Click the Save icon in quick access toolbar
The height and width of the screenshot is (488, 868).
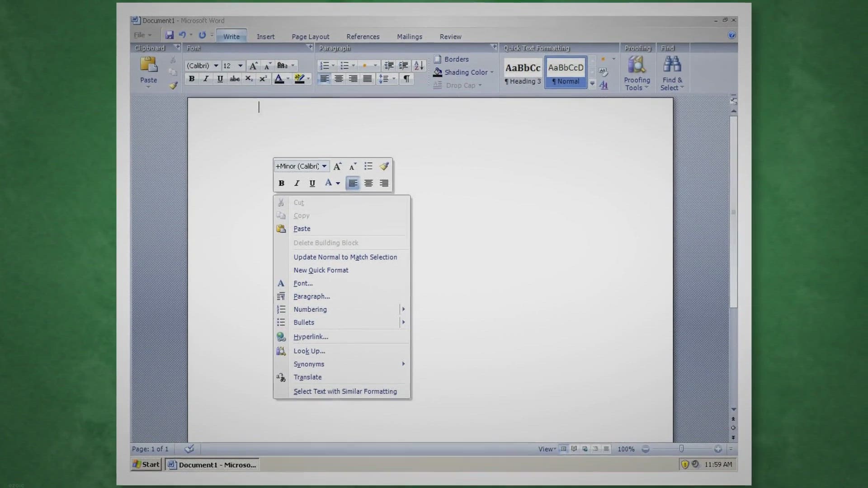169,35
